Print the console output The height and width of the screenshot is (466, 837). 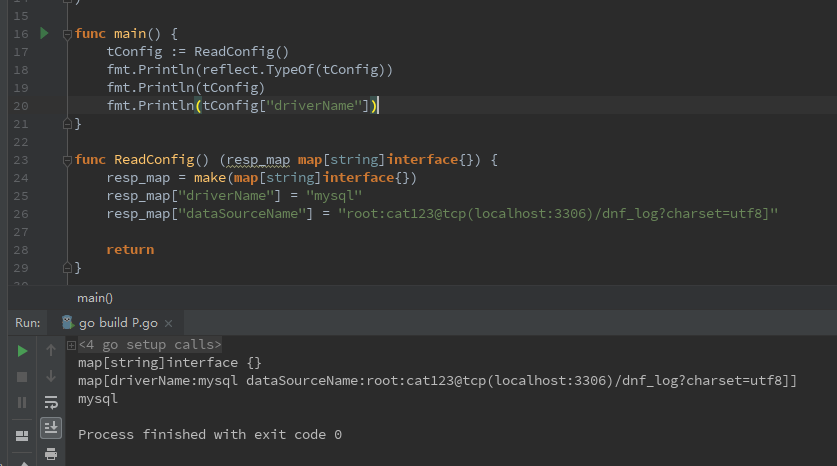tap(51, 454)
